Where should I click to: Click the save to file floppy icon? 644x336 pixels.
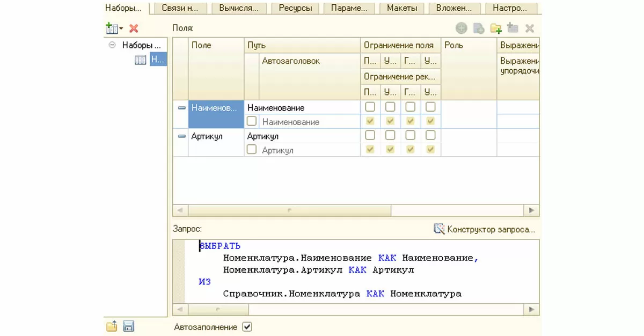point(128,326)
